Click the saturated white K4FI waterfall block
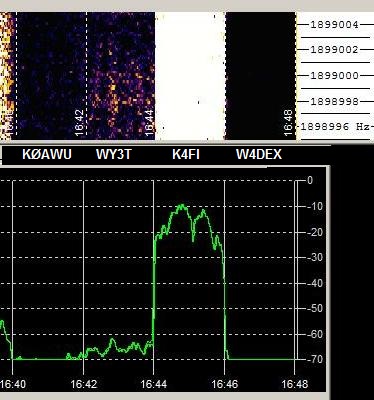The width and height of the screenshot is (374, 400). coord(190,76)
